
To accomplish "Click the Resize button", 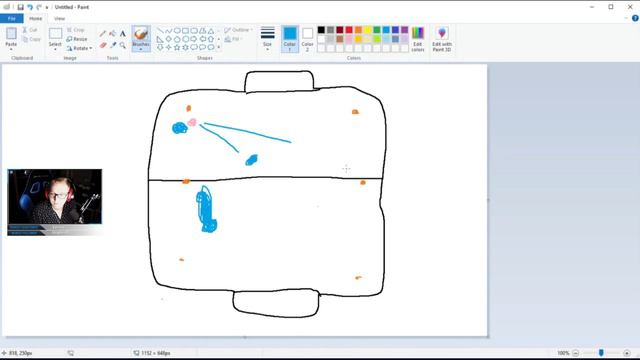I will [77, 39].
